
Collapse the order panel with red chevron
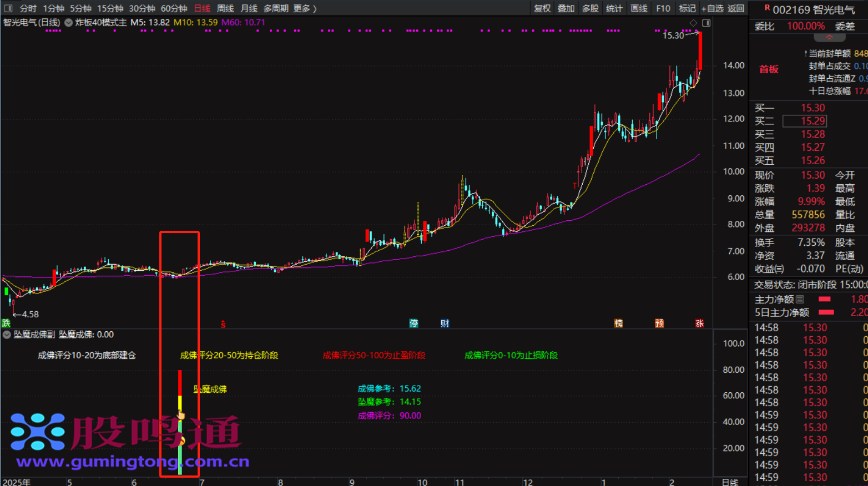click(x=829, y=38)
